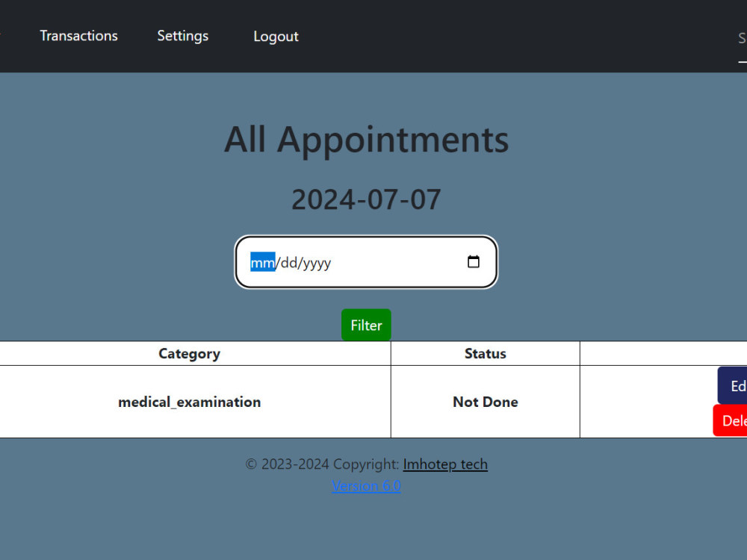This screenshot has width=747, height=560.
Task: Edit the medical_examination appointment
Action: click(x=732, y=386)
